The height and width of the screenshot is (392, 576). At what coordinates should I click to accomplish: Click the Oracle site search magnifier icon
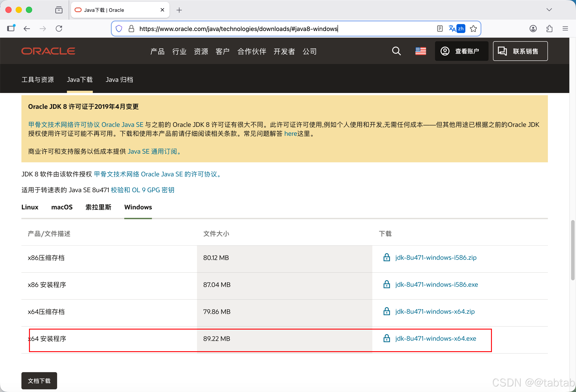396,51
